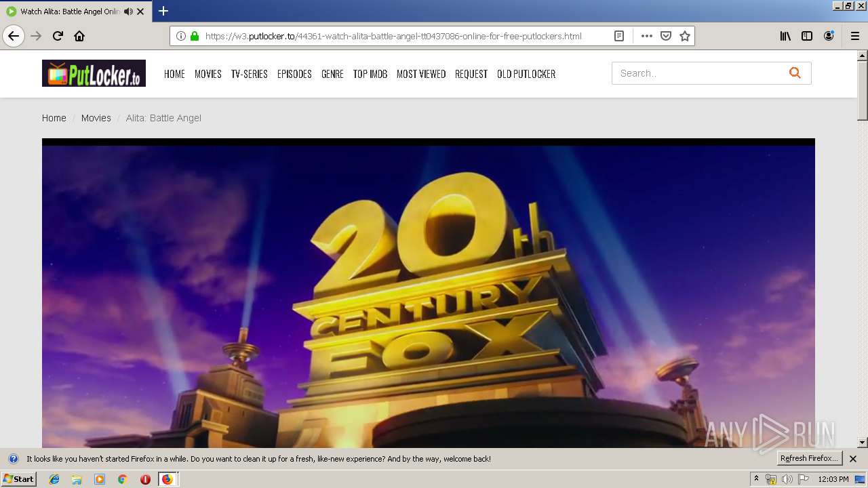Open the media player taskbar icon
Image resolution: width=868 pixels, height=488 pixels.
point(100,479)
